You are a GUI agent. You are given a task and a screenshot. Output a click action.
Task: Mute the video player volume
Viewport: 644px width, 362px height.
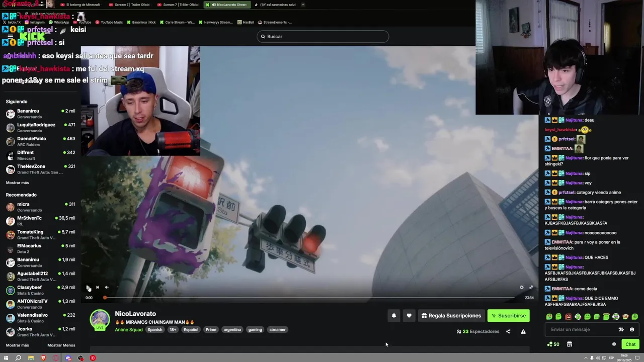click(107, 288)
